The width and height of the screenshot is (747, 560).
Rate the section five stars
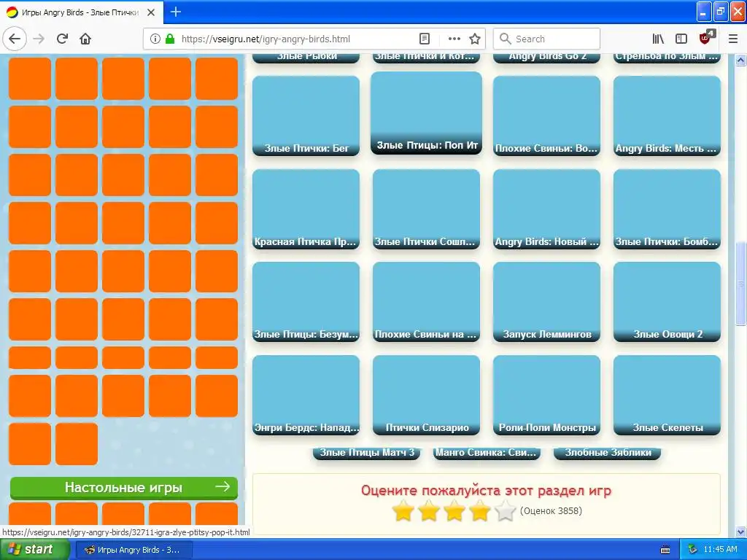(x=505, y=511)
